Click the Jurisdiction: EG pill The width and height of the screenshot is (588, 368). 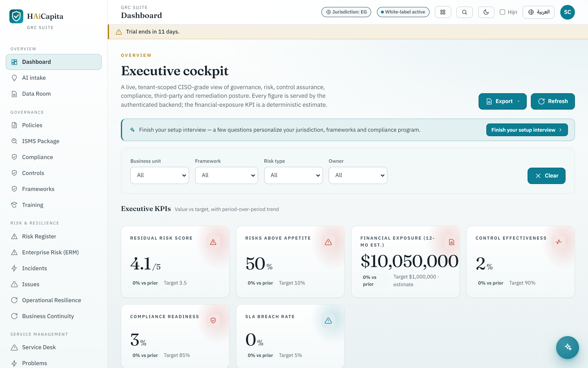click(346, 12)
